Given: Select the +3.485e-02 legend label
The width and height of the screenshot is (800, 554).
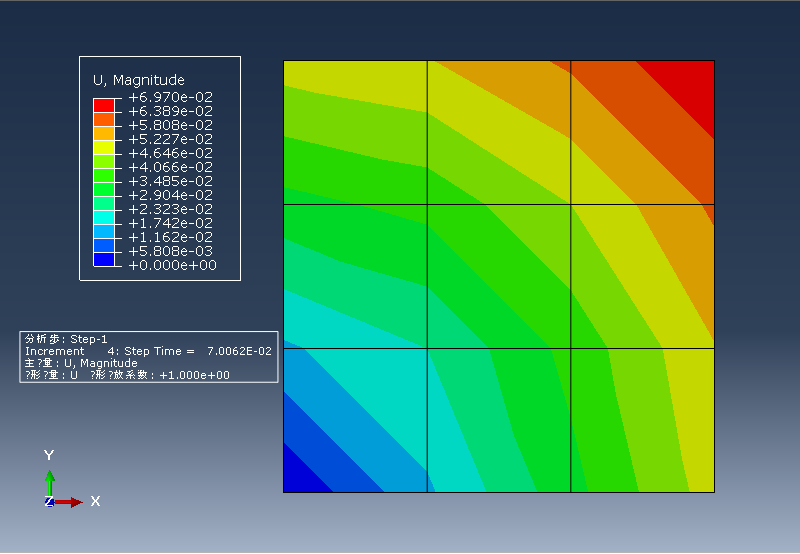Looking at the screenshot, I should point(170,181).
